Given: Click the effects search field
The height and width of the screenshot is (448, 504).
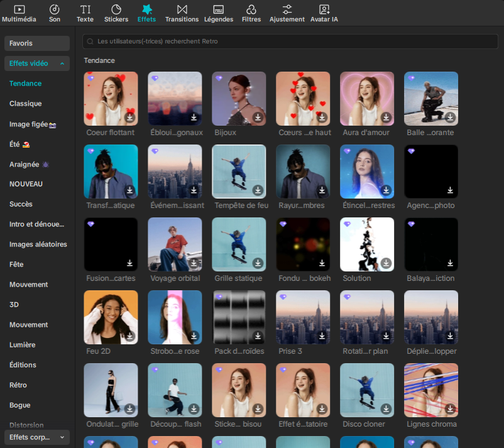Looking at the screenshot, I should [x=290, y=41].
